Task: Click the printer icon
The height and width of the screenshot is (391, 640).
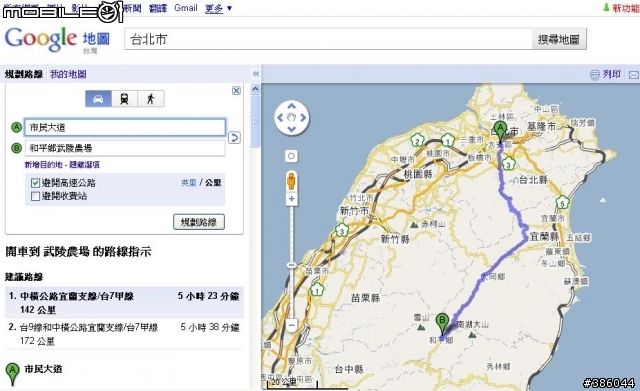Action: (x=595, y=75)
